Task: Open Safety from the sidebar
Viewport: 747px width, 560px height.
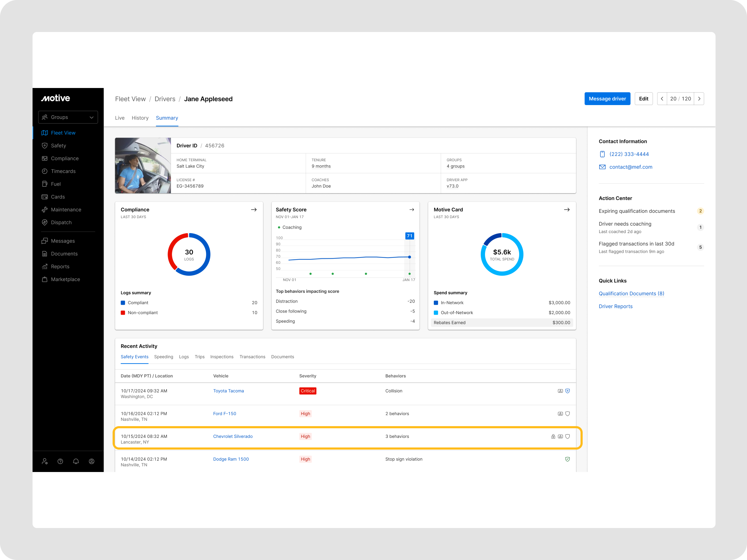Action: coord(58,146)
